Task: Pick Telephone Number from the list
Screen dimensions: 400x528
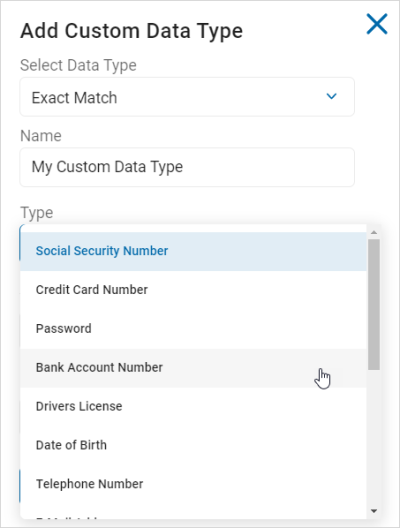Action: tap(193, 484)
